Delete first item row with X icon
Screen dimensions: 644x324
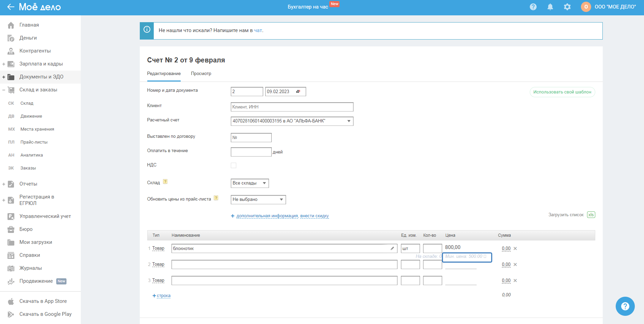(x=515, y=249)
